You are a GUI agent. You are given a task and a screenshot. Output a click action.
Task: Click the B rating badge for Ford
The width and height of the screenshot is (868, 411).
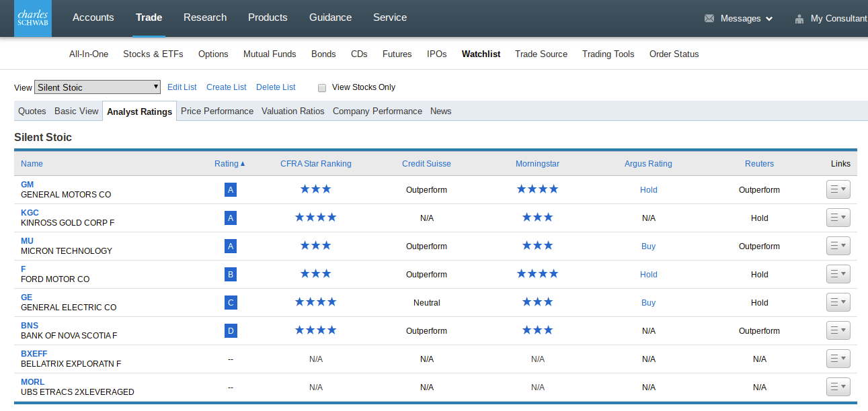(x=231, y=275)
